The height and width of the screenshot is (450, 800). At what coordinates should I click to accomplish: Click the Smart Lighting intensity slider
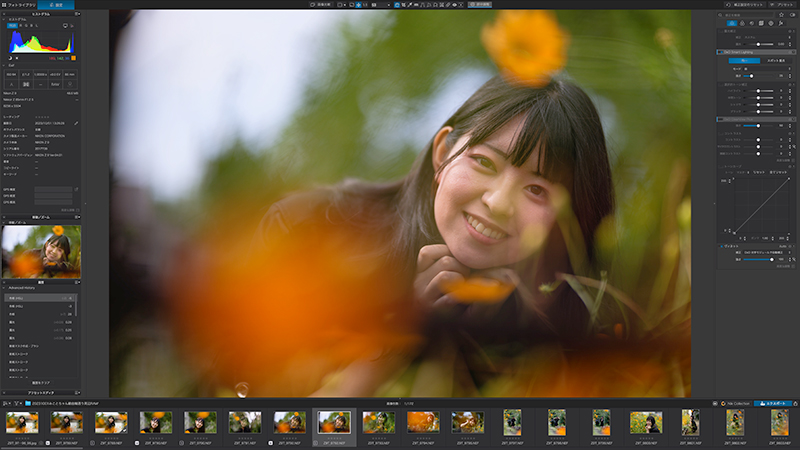pyautogui.click(x=759, y=76)
